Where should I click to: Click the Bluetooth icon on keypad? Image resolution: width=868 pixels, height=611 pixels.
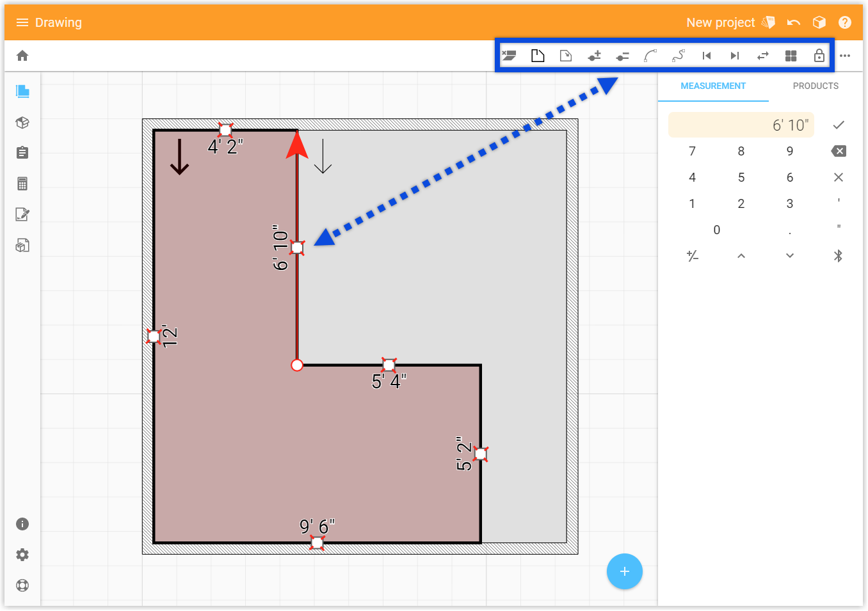pyautogui.click(x=839, y=256)
